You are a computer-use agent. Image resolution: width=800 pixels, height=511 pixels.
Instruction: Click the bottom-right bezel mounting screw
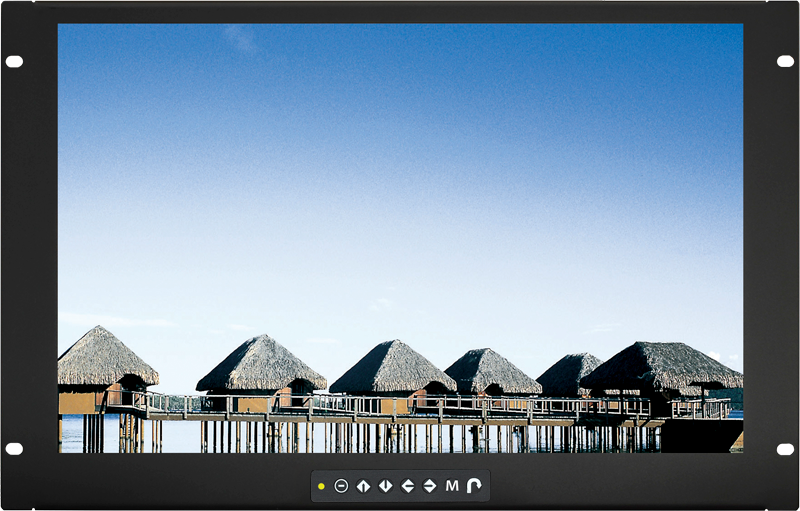(x=785, y=448)
